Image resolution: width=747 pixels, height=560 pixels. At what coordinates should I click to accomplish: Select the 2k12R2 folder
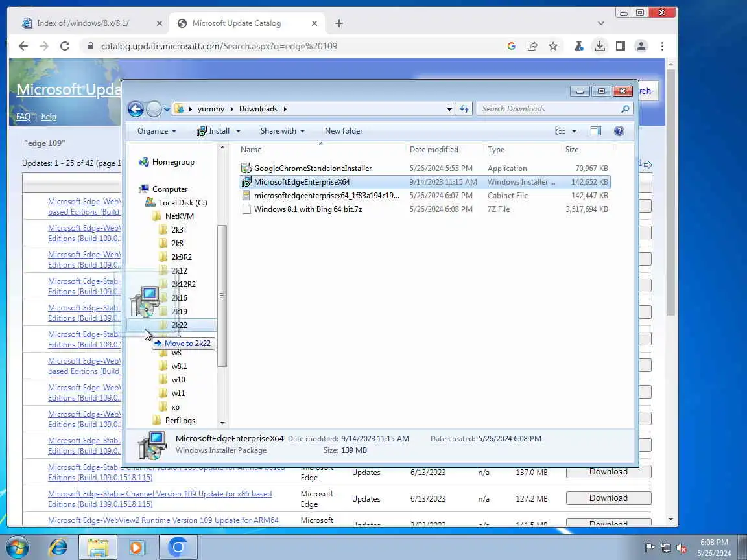[x=184, y=285]
